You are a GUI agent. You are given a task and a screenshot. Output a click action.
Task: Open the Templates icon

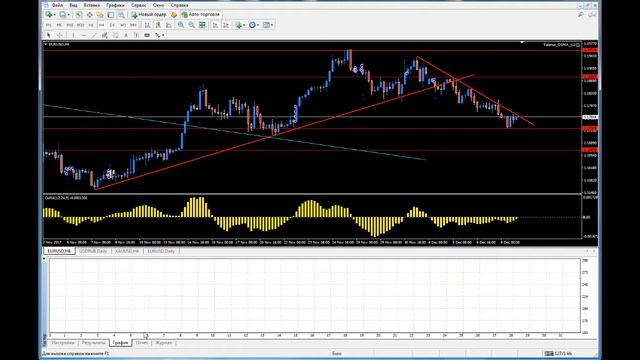click(x=266, y=25)
